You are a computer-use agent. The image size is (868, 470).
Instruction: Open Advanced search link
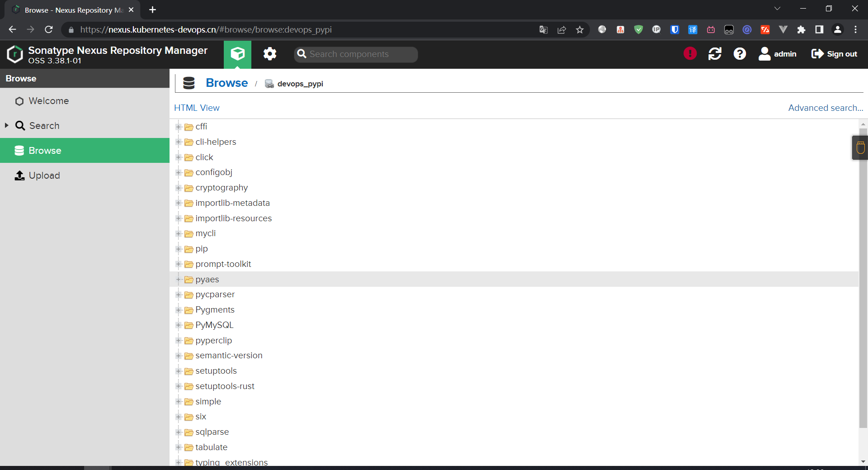(826, 108)
